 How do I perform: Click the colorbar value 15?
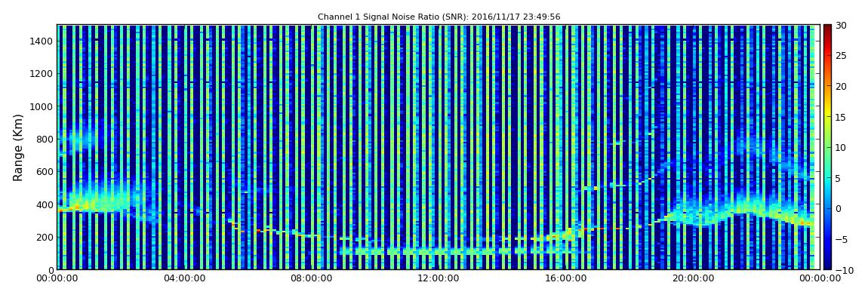842,117
